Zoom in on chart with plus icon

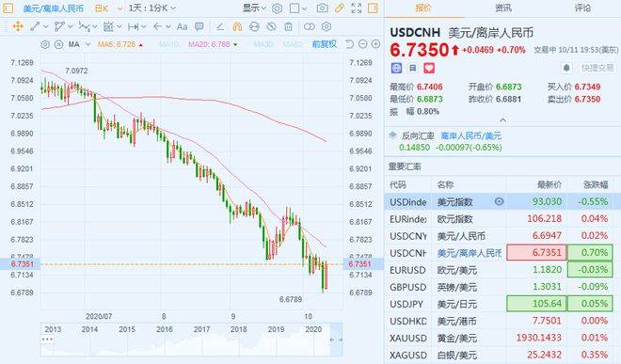(x=375, y=44)
